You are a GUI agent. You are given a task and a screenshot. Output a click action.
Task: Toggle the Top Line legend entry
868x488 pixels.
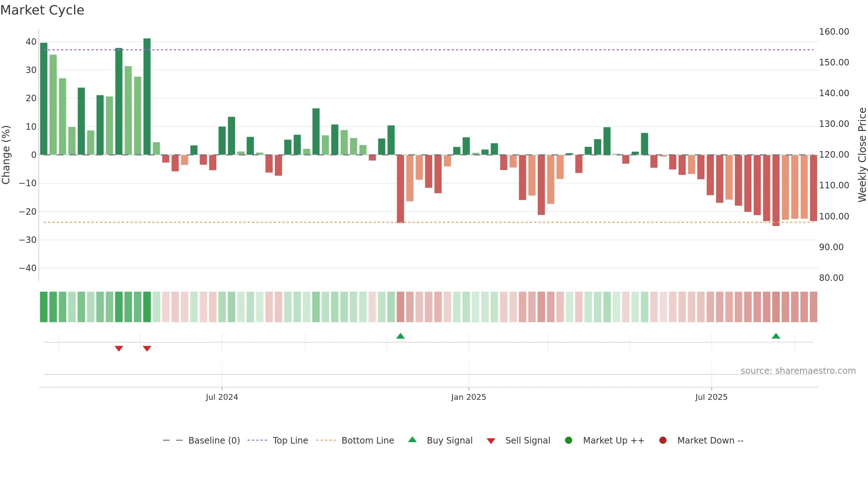[x=278, y=440]
